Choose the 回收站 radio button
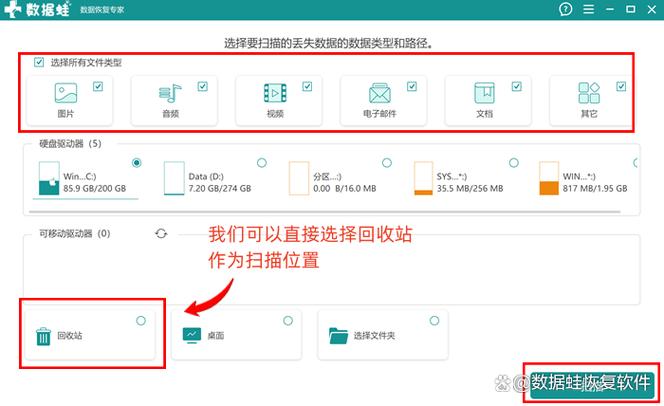Screen dimensions: 664x406 coord(141,320)
